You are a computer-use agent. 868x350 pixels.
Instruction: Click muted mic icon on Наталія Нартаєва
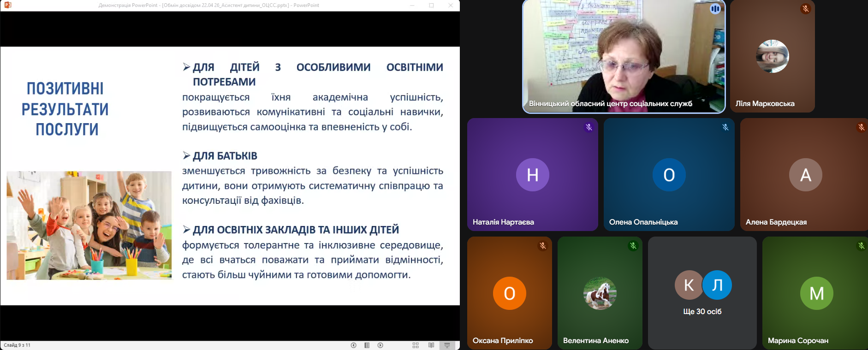tap(589, 127)
